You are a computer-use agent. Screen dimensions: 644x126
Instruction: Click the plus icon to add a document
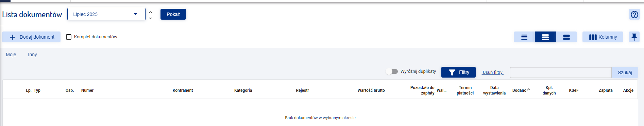[x=13, y=37]
